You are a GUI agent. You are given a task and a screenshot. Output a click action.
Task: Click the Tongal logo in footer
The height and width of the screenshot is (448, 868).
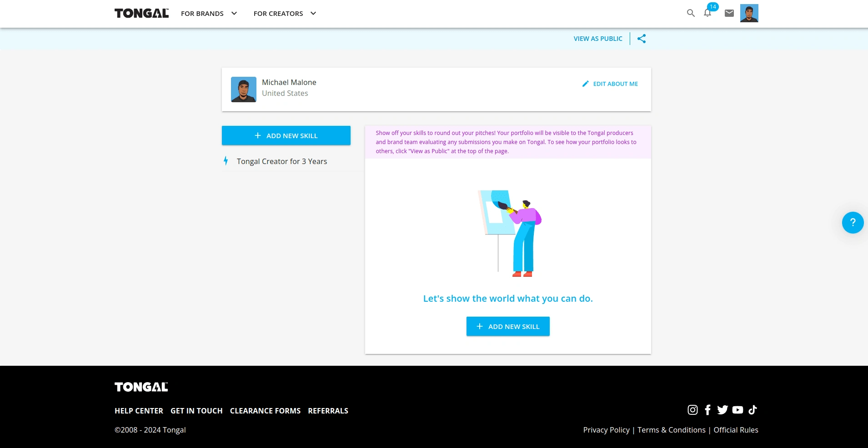[141, 387]
